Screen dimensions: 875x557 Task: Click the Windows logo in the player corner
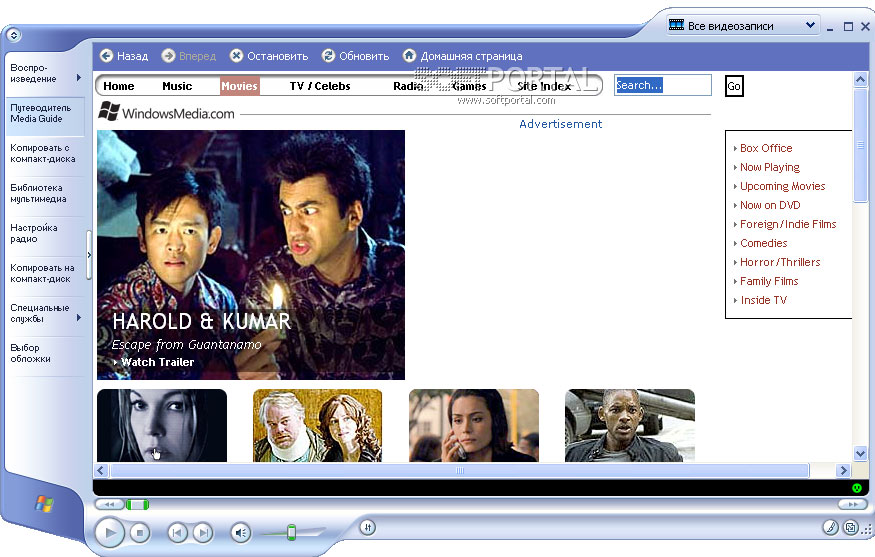pos(44,503)
